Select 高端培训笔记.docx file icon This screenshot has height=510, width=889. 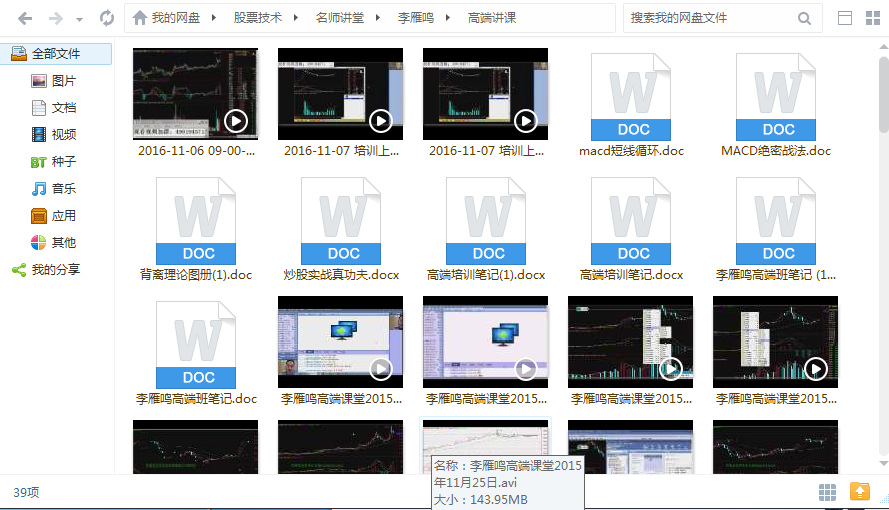(x=630, y=221)
